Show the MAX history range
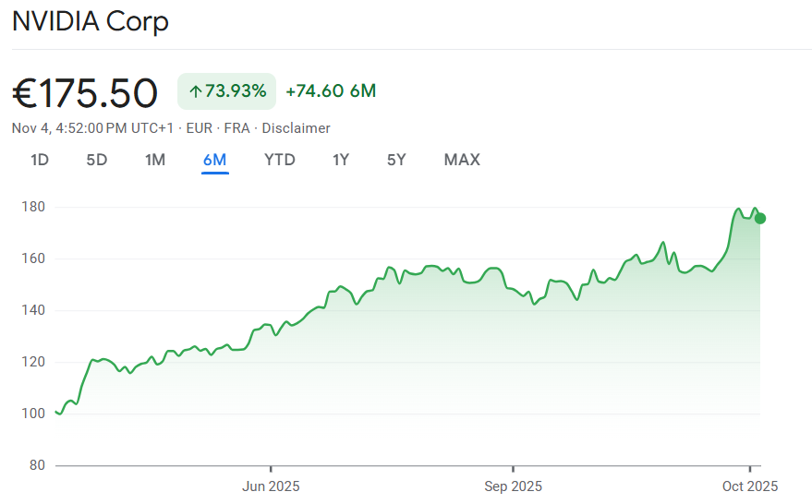 coord(462,160)
